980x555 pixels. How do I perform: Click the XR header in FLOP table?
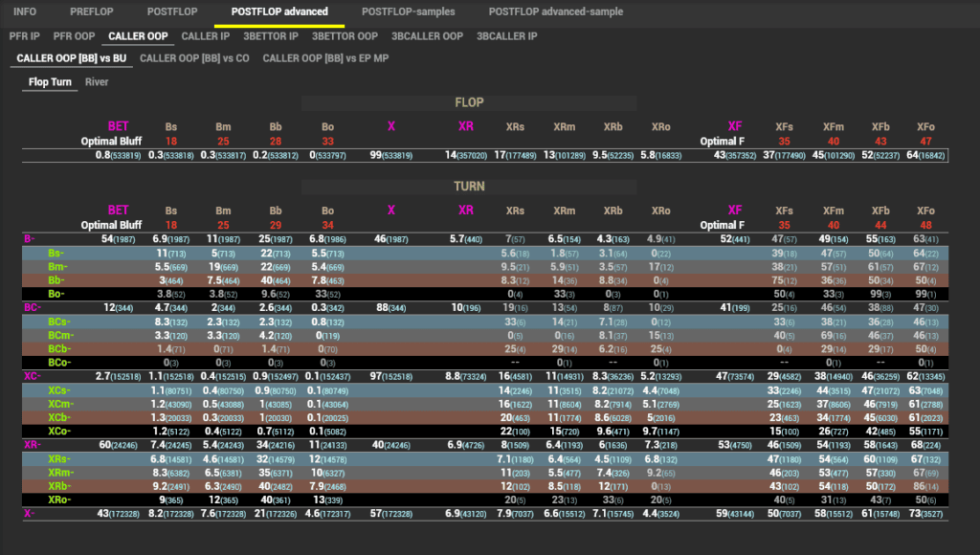tap(466, 126)
